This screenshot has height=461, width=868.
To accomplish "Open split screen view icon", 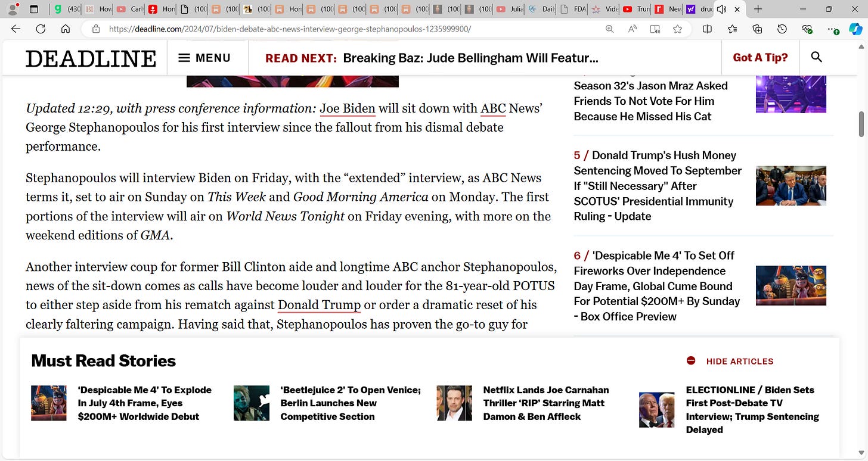I will [707, 29].
